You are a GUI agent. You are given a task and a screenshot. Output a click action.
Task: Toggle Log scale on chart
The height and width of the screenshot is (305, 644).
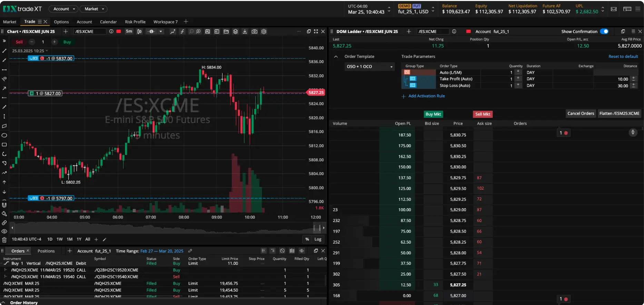click(x=318, y=239)
